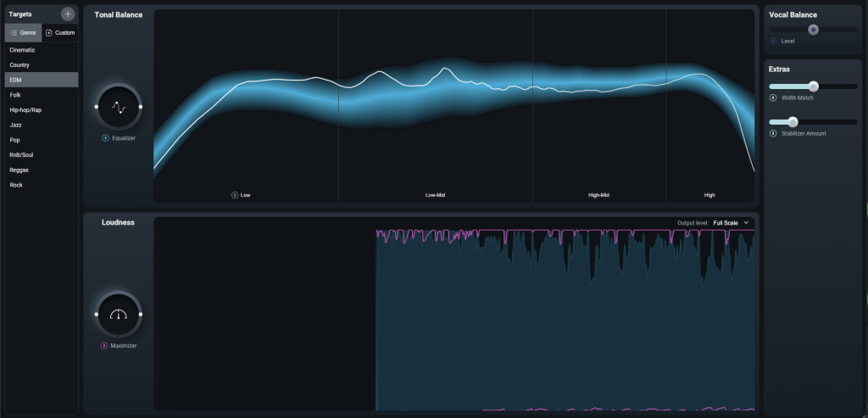Viewport: 868px width, 418px height.
Task: Bypass the Maximizer with its power button
Action: (x=104, y=346)
